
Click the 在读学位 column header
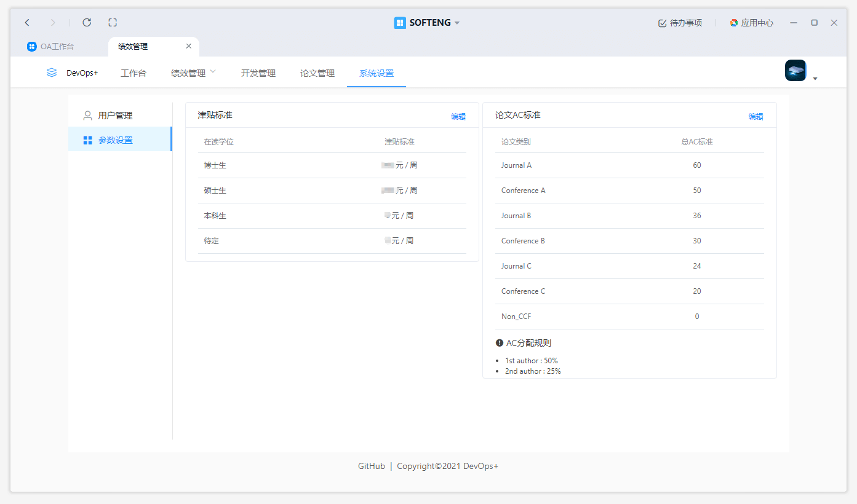(219, 142)
